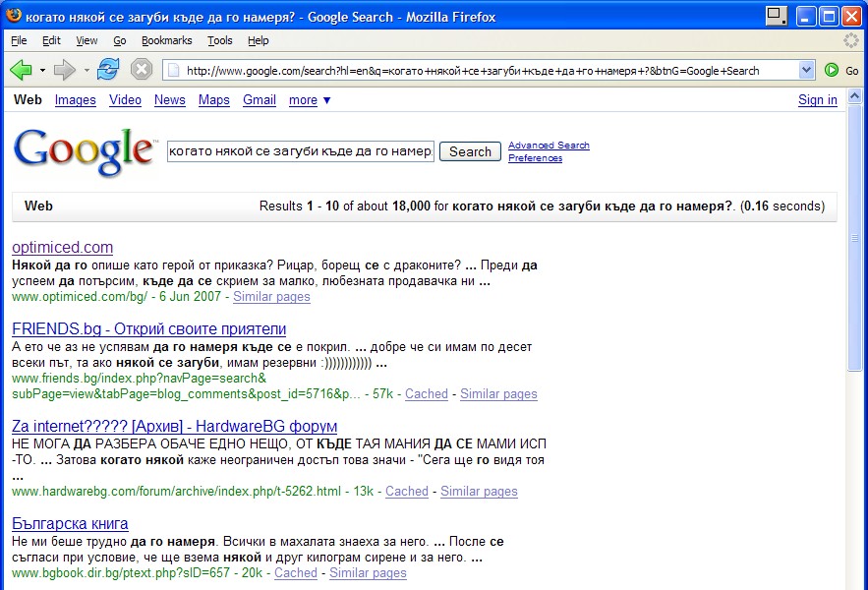
Task: Click the extra title bar button left of minimize
Action: 777,16
